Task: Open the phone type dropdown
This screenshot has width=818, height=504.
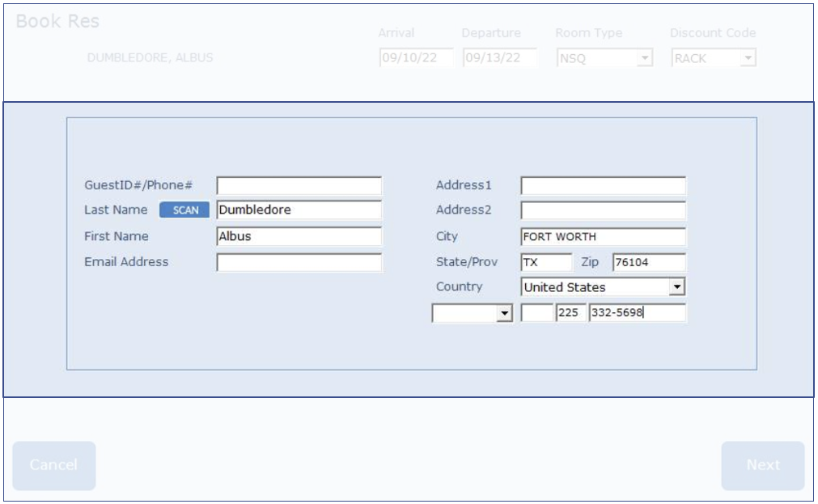Action: (504, 313)
